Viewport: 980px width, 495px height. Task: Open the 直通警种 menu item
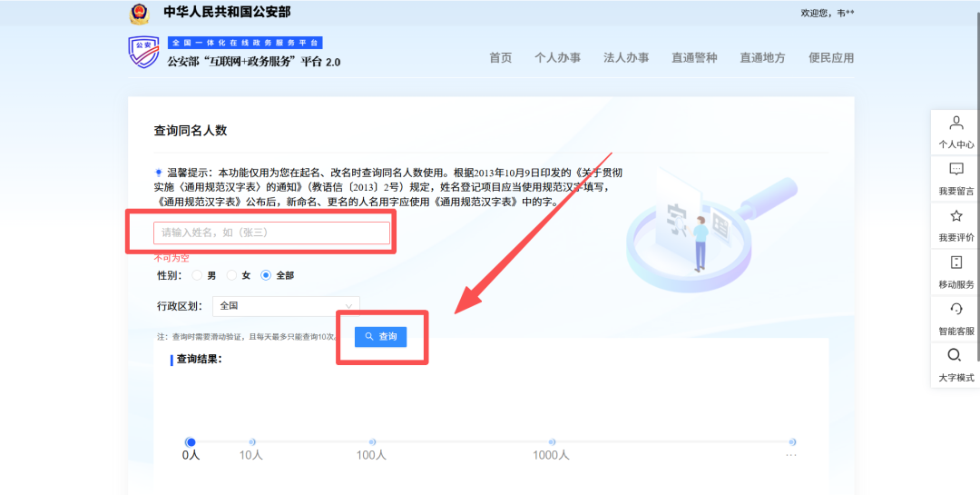694,58
